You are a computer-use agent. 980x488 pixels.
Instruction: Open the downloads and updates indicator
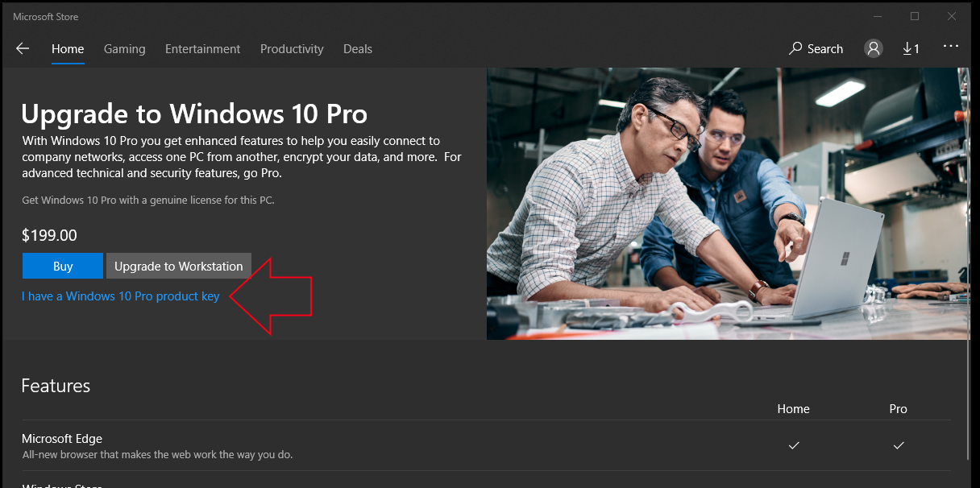pyautogui.click(x=911, y=48)
